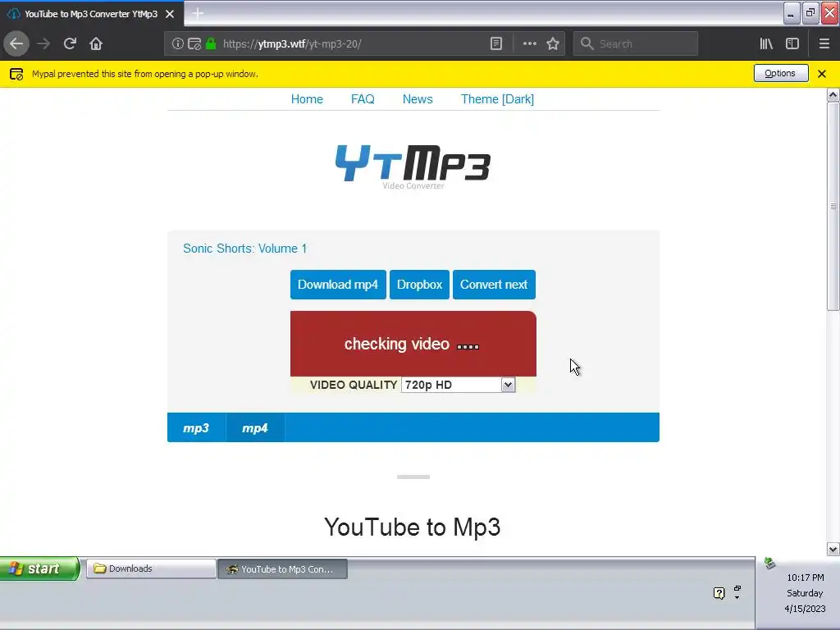The image size is (840, 630).
Task: Select the mp3 format tab
Action: [x=196, y=427]
